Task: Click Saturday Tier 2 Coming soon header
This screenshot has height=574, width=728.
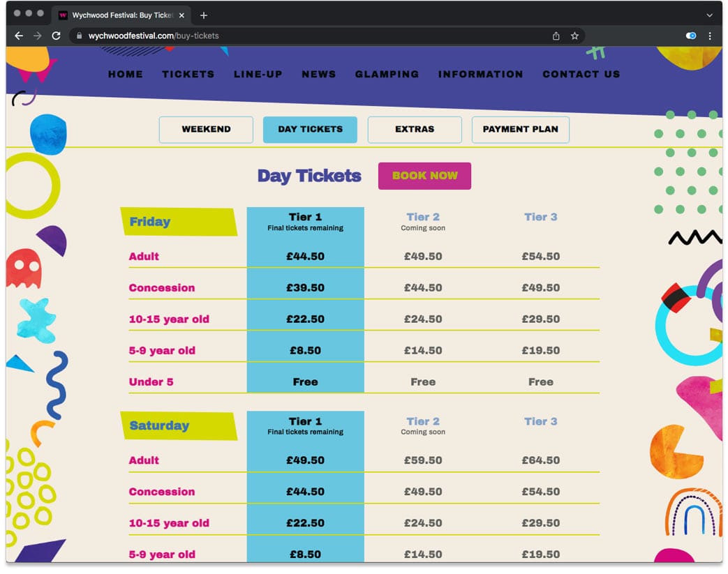Action: (x=423, y=426)
